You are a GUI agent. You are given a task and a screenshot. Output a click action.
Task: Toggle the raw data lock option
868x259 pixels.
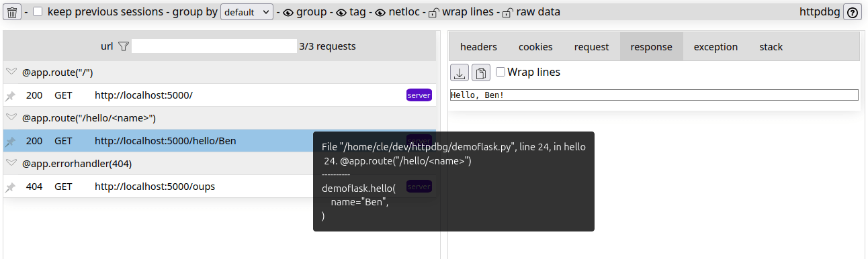click(509, 12)
